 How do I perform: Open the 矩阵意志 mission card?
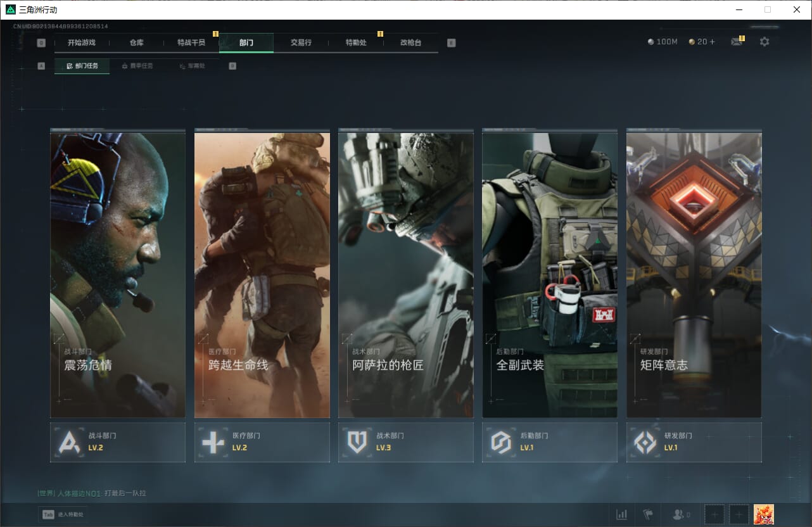pyautogui.click(x=694, y=274)
